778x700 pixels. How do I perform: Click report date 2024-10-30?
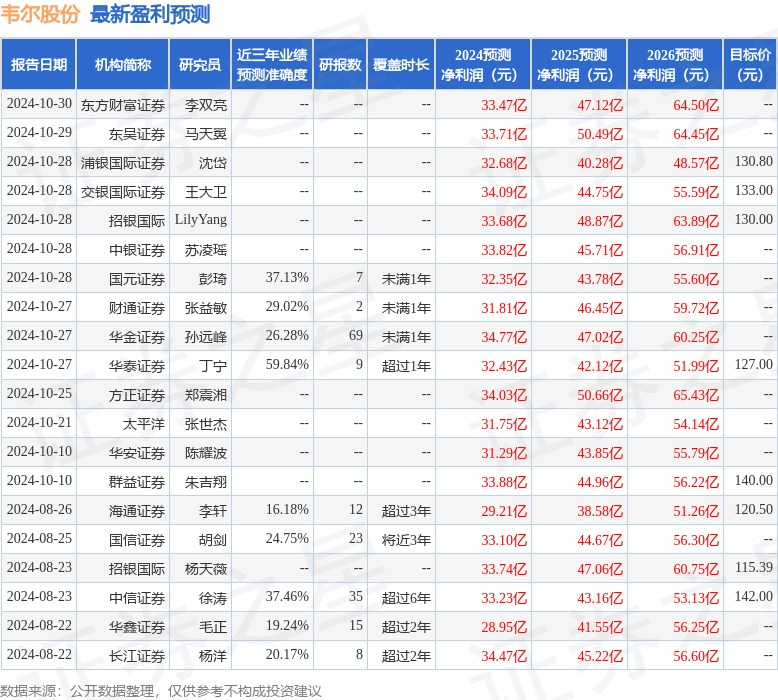(39, 103)
